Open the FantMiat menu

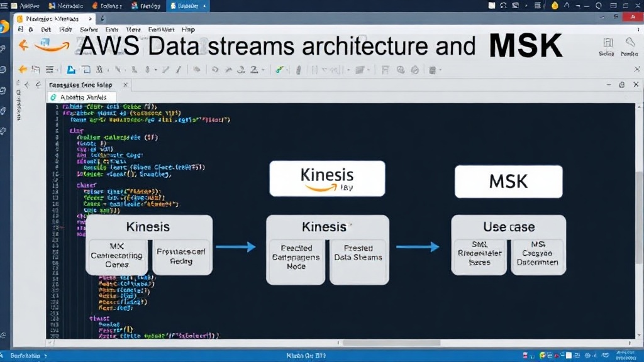pos(162,30)
